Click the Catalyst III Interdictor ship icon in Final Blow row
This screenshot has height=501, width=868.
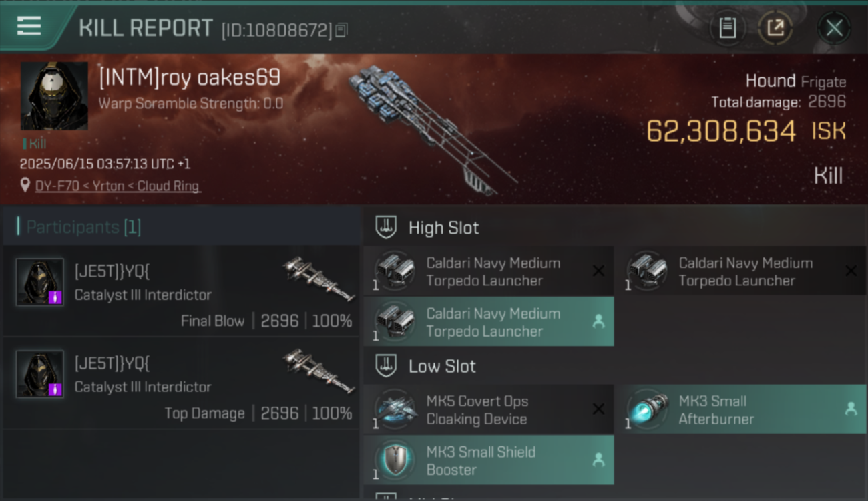coord(318,279)
